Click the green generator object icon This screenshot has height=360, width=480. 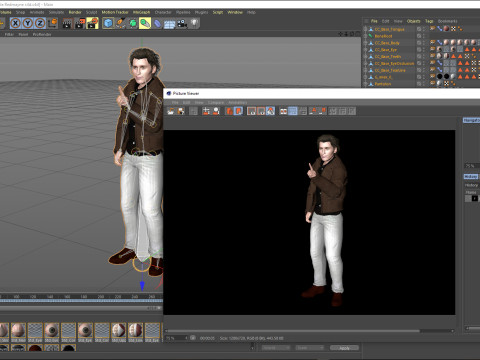point(133,23)
